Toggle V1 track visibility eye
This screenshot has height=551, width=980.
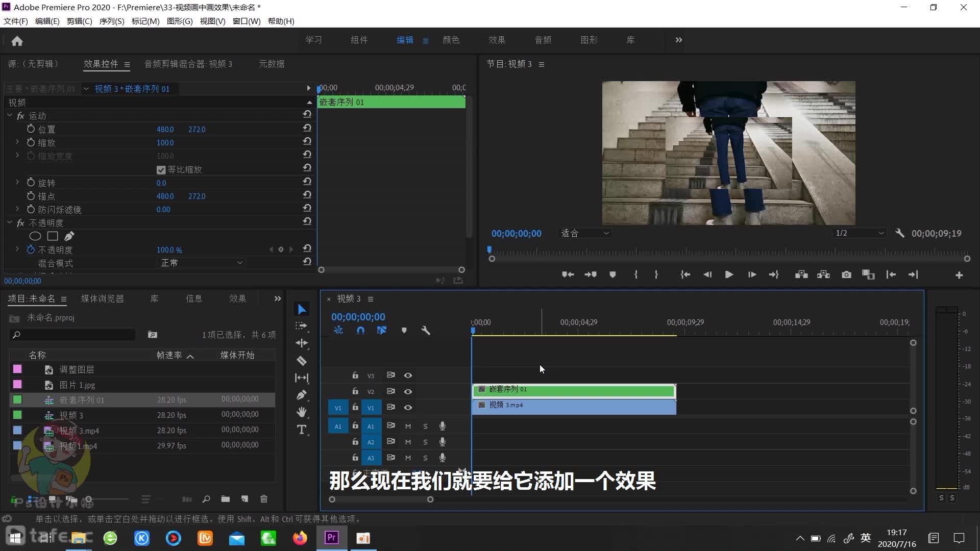click(408, 408)
